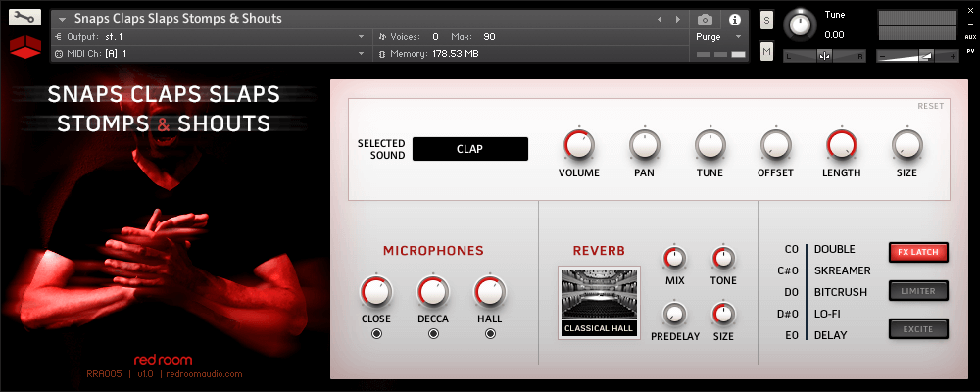The height and width of the screenshot is (392, 980).
Task: Click the DECCA microphone knob
Action: [433, 292]
